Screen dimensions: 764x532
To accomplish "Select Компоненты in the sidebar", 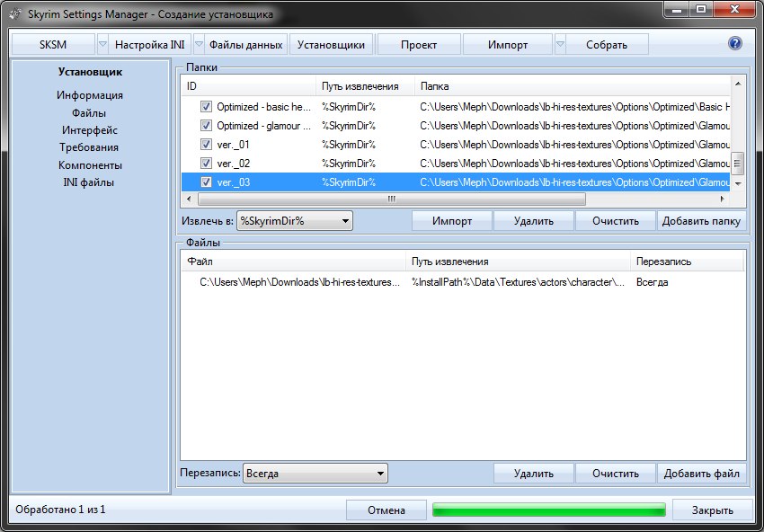I will click(x=90, y=165).
